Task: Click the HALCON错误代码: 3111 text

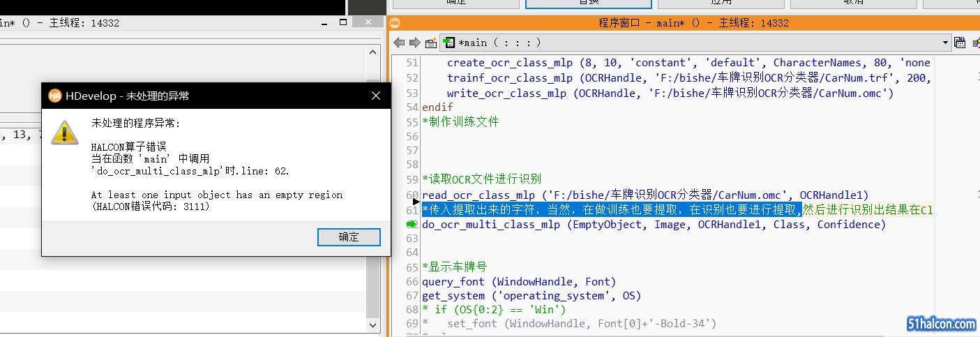Action: click(150, 207)
